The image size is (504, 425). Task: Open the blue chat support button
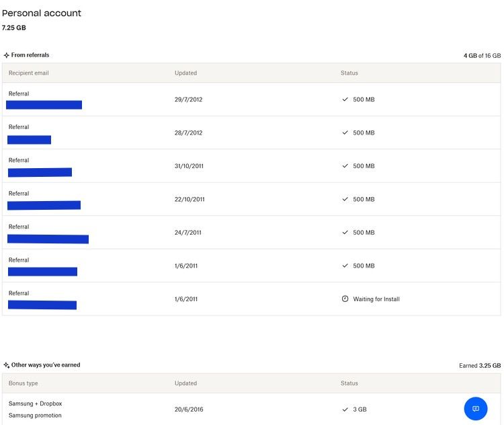(x=476, y=409)
